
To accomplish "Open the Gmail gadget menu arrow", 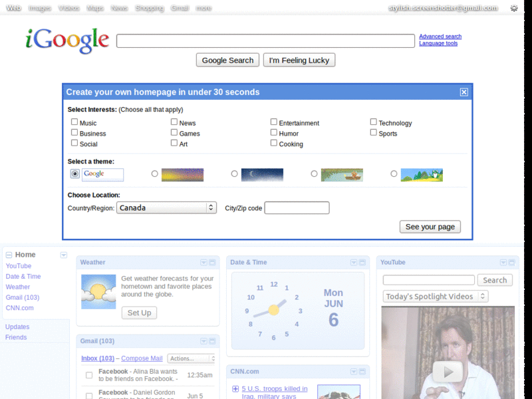I will point(203,341).
